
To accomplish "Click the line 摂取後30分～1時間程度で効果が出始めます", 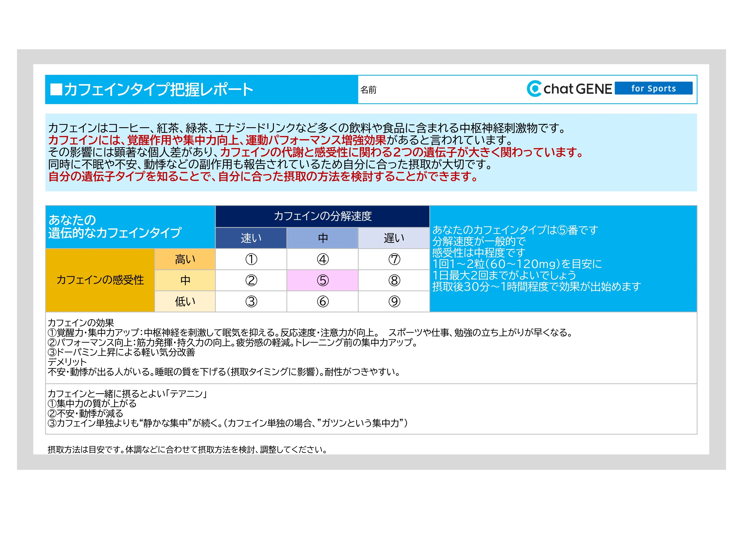I will tap(536, 287).
